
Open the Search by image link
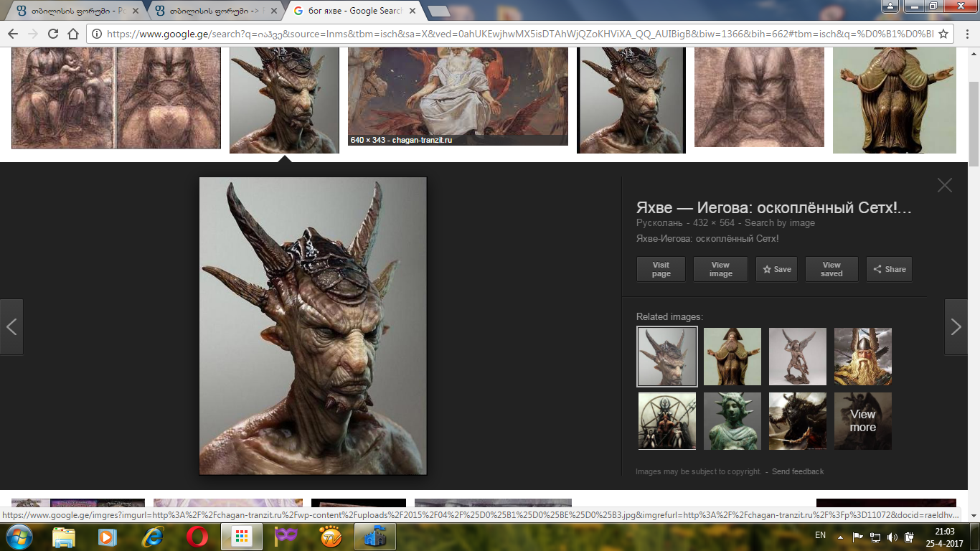click(780, 223)
